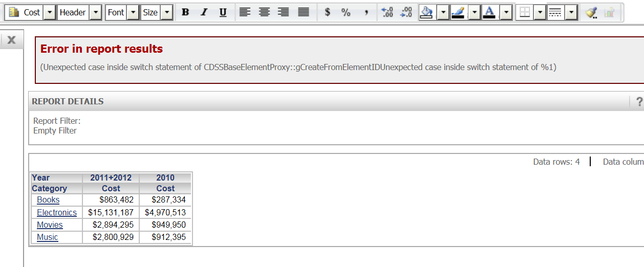Click the decrease decimal places icon

406,12
